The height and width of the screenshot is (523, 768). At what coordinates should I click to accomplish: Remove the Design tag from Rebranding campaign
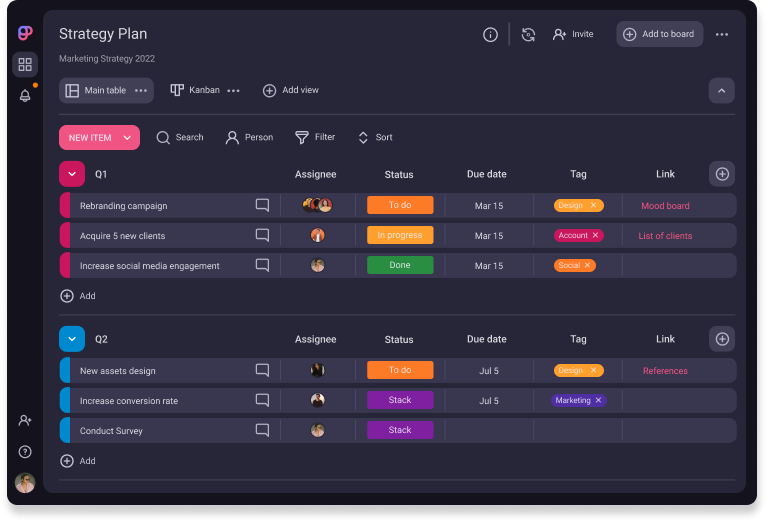(593, 206)
